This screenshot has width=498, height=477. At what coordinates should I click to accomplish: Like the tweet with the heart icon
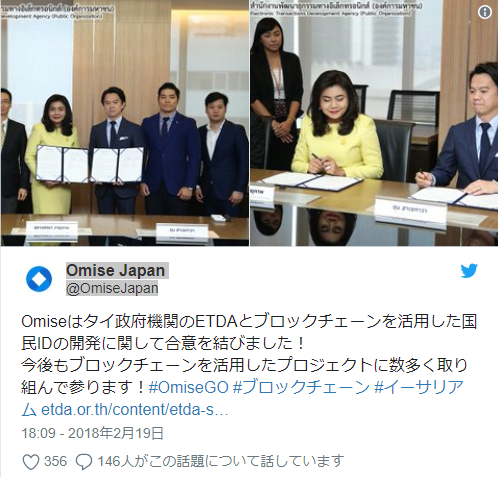(31, 462)
